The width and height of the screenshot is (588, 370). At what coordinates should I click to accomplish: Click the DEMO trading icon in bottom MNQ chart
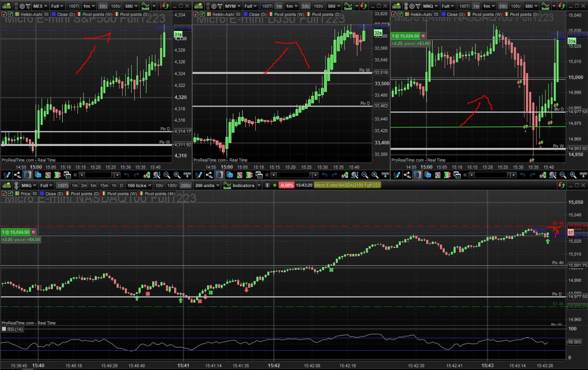(x=7, y=185)
